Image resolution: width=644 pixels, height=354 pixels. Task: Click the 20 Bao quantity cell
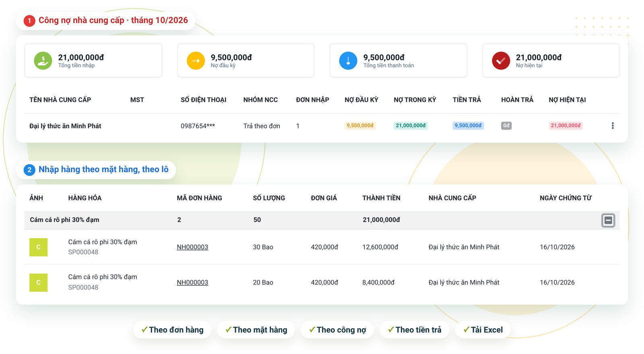point(263,282)
